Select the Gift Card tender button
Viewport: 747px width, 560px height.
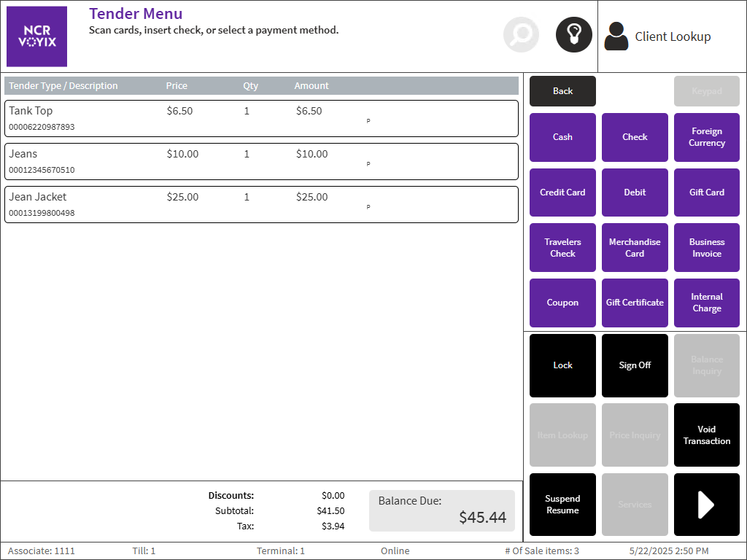pos(706,192)
